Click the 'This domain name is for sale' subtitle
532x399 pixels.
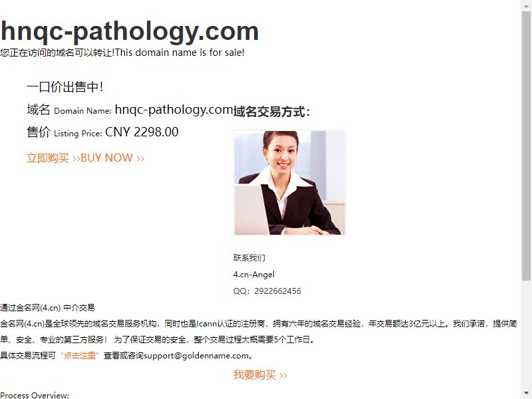point(180,53)
